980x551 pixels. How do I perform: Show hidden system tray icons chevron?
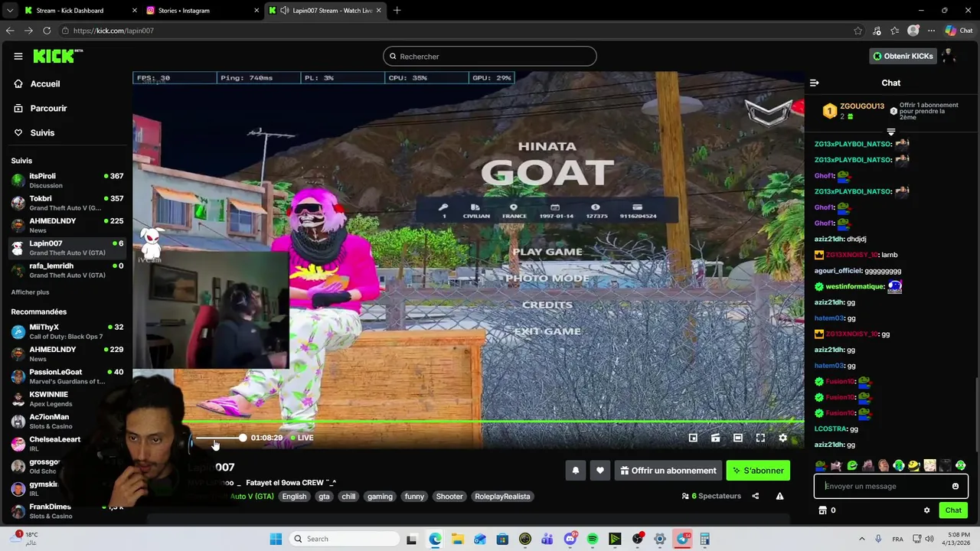tap(861, 539)
